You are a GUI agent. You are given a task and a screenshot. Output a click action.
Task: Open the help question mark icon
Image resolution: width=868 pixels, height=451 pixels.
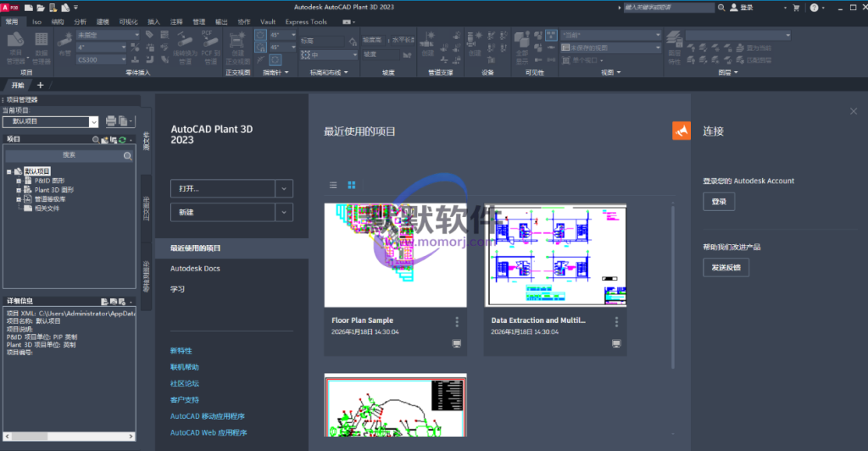(813, 8)
